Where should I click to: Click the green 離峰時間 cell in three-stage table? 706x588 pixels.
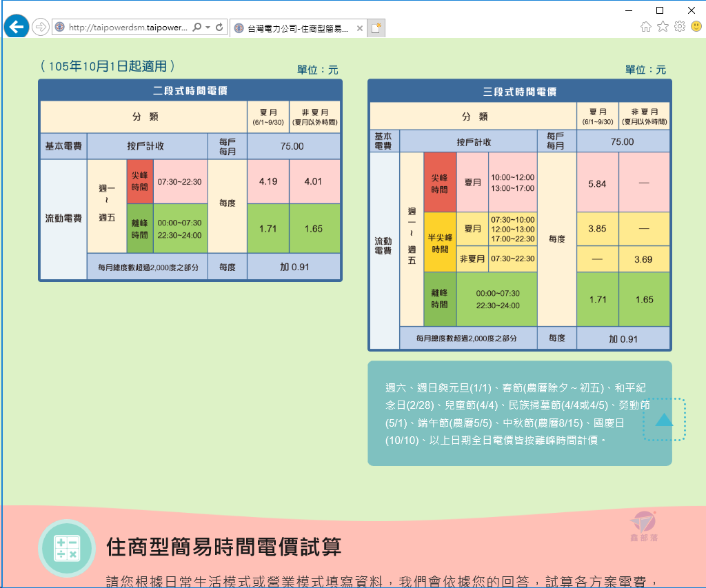click(440, 299)
